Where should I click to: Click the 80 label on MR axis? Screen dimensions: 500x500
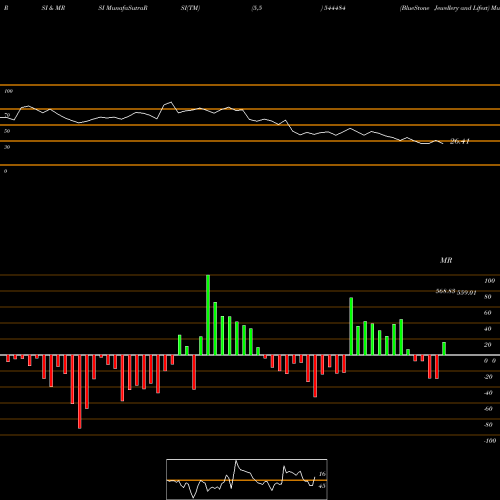tap(488, 297)
